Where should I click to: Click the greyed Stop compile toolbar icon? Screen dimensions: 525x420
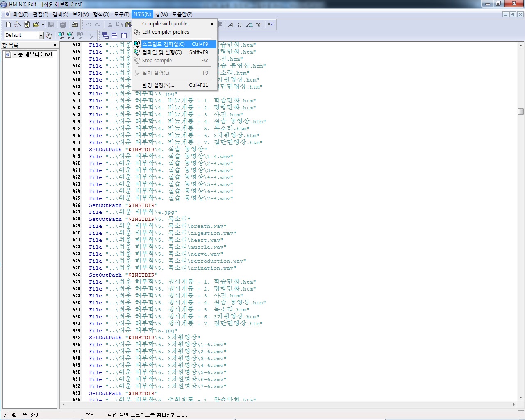[x=80, y=35]
